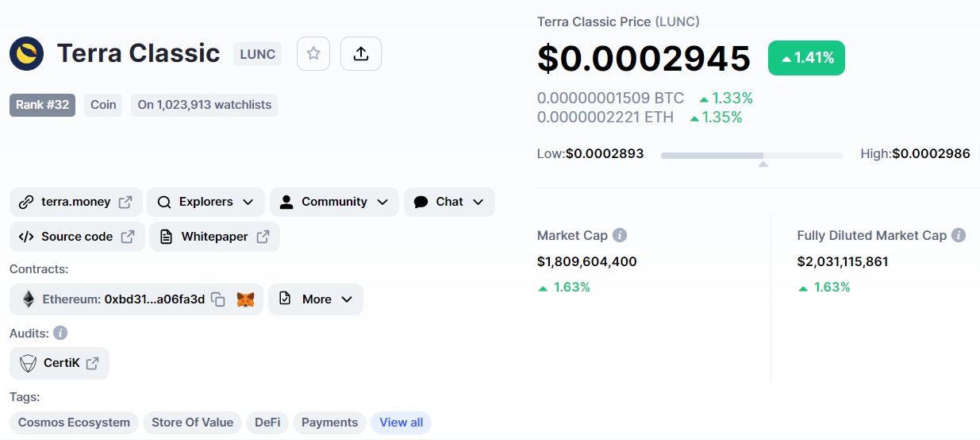The width and height of the screenshot is (980, 440).
Task: Click the 0.0000002221 ETH price
Action: click(605, 118)
